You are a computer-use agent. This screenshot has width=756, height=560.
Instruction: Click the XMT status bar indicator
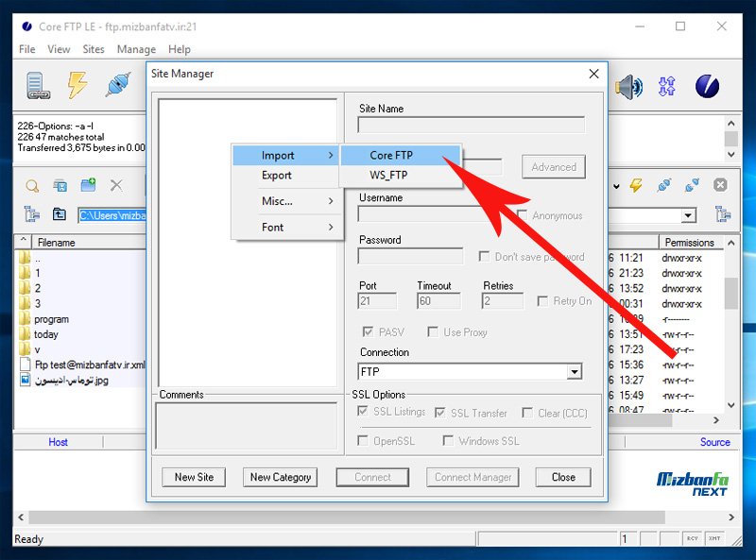pyautogui.click(x=714, y=538)
